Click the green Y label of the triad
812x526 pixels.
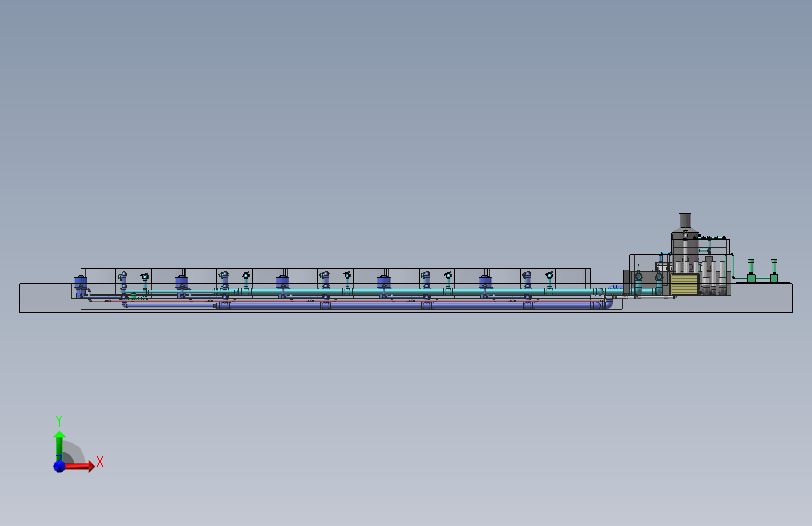[59, 421]
